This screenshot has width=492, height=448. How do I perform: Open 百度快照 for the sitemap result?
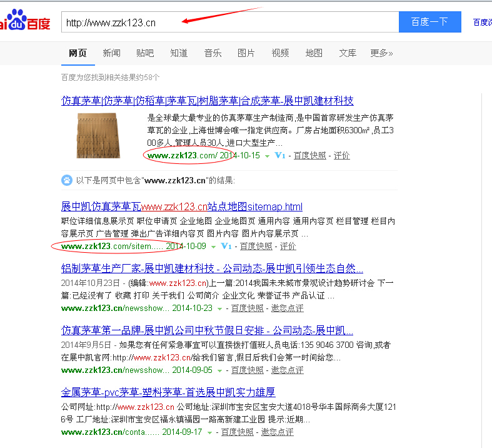click(x=256, y=246)
